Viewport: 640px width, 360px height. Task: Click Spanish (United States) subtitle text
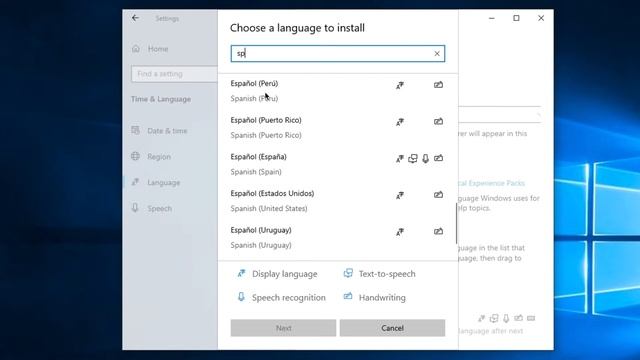(269, 209)
